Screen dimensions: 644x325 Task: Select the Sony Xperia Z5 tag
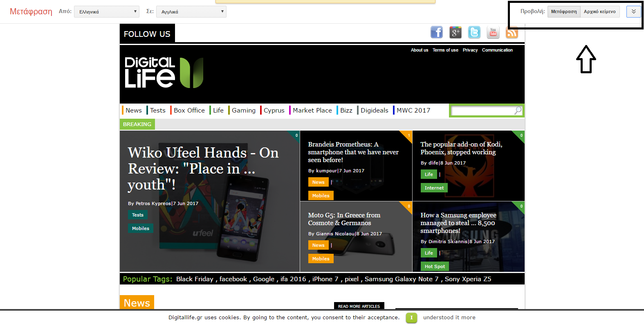pos(468,279)
